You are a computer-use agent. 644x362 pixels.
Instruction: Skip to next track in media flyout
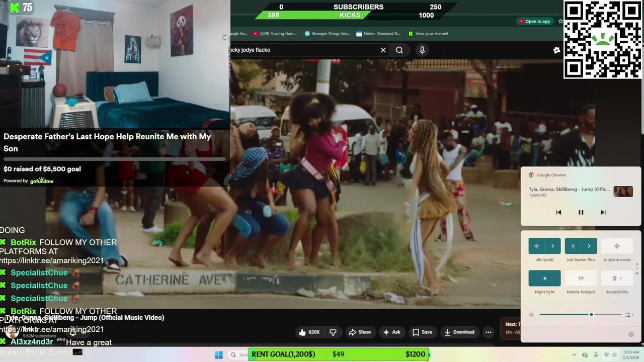603,212
